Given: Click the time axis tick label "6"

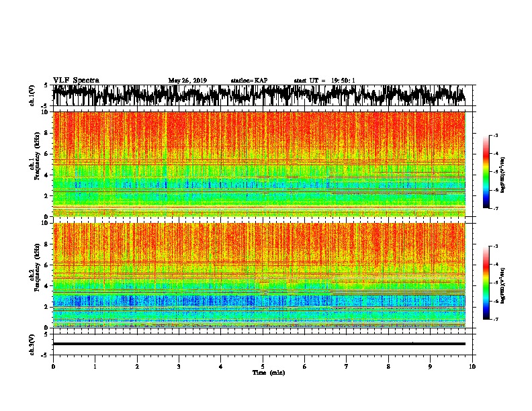Looking at the screenshot, I should 304,367.
